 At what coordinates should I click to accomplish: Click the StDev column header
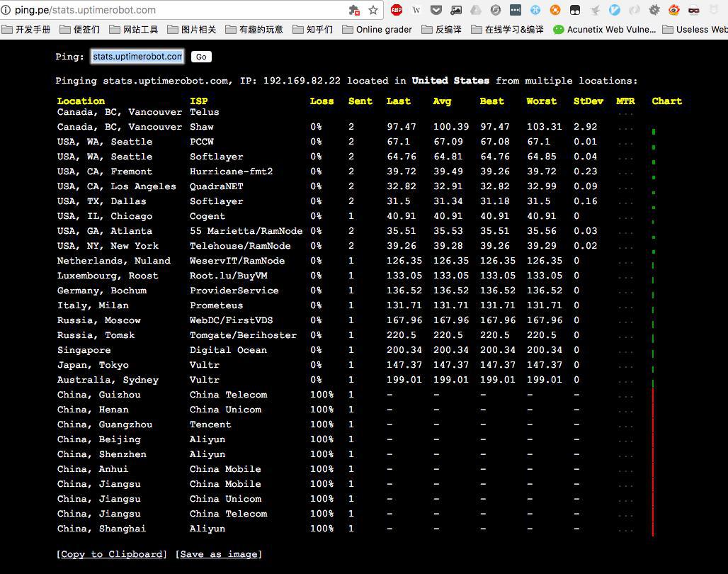(588, 101)
